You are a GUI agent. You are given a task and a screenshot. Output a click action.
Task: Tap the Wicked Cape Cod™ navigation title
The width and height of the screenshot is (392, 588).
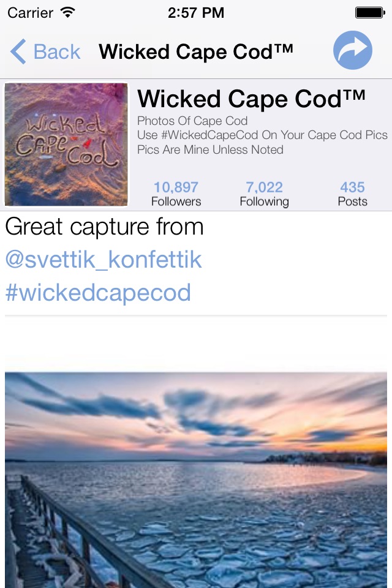point(196,51)
